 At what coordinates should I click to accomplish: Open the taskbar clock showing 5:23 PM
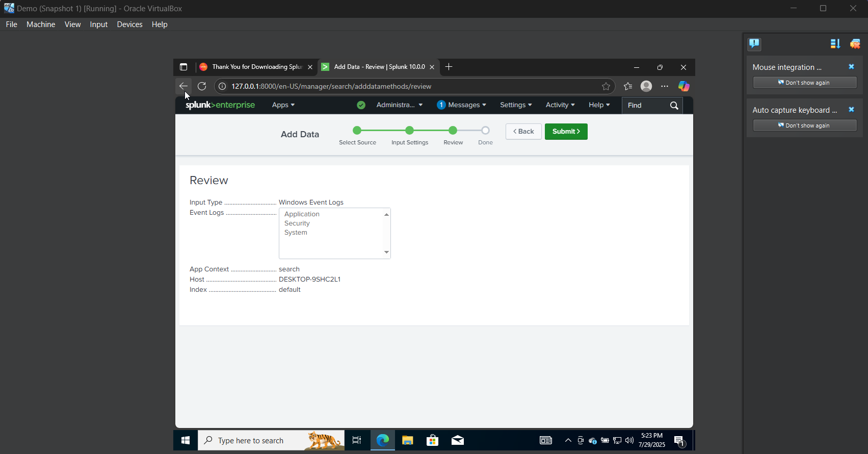pyautogui.click(x=652, y=440)
